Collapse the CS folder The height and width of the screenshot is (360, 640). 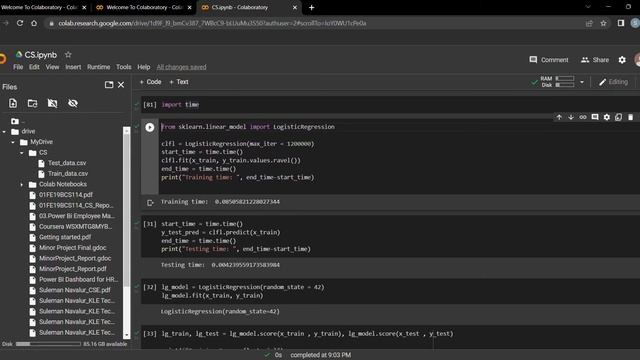click(x=22, y=153)
